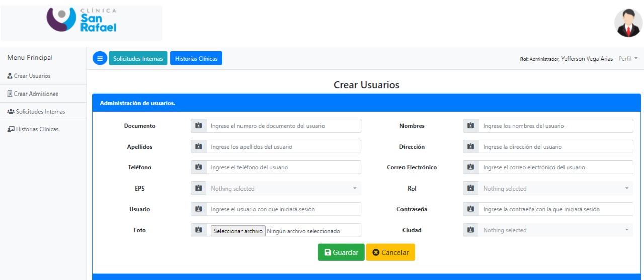The width and height of the screenshot is (644, 280).
Task: Focus the Correo Electrónico input field
Action: click(555, 167)
